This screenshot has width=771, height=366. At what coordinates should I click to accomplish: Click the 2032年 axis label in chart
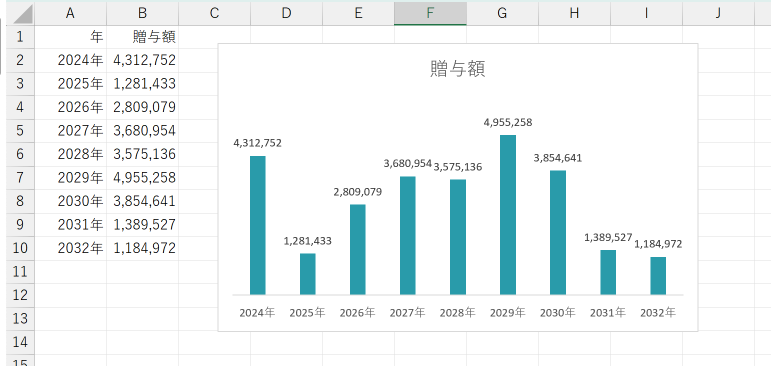pos(658,313)
